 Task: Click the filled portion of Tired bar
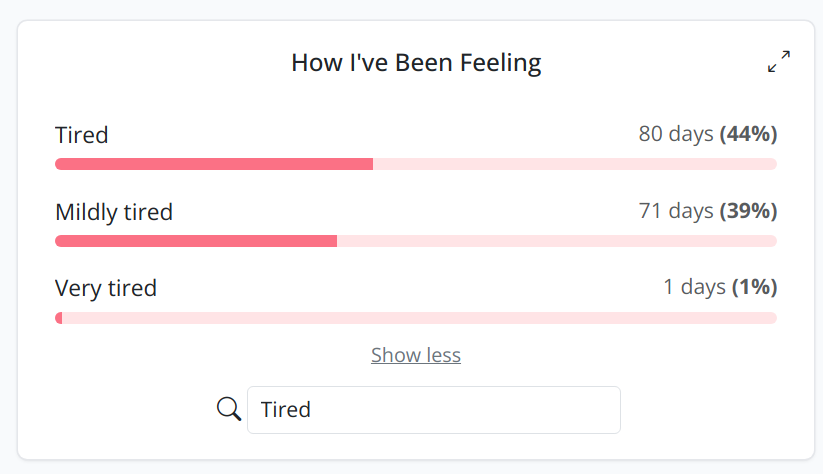pyautogui.click(x=214, y=164)
